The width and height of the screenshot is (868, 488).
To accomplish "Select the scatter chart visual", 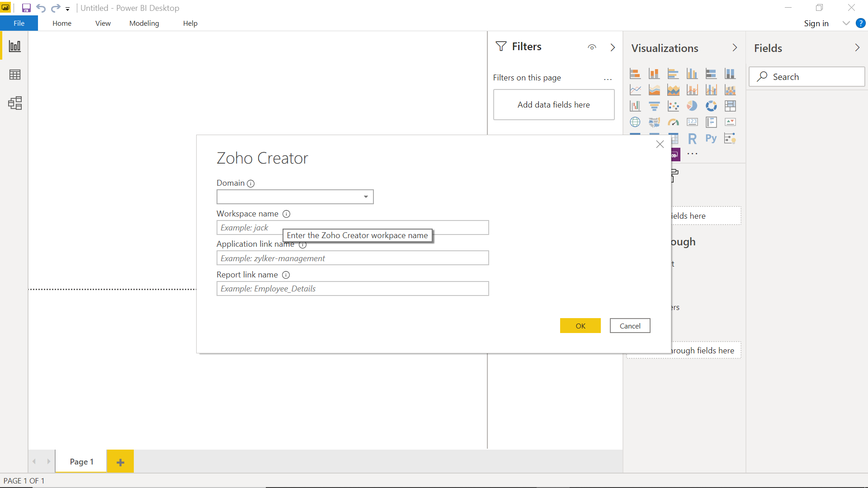I will click(x=673, y=106).
